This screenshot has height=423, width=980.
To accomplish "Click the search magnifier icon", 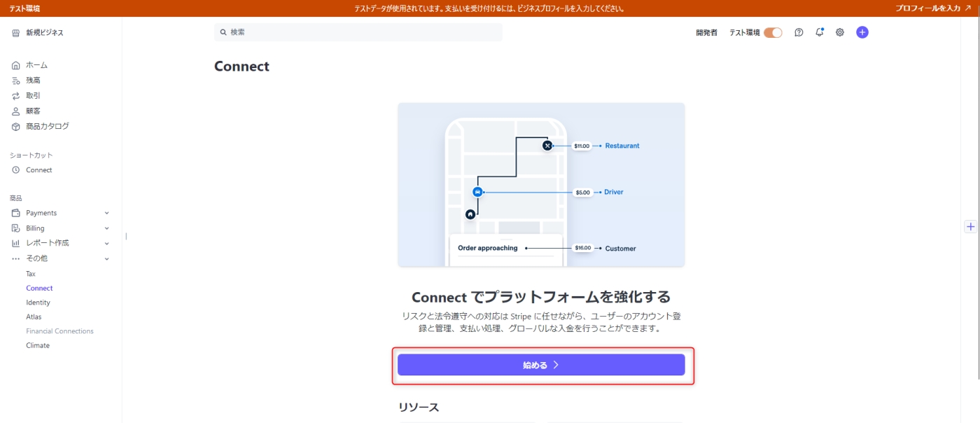I will tap(223, 32).
